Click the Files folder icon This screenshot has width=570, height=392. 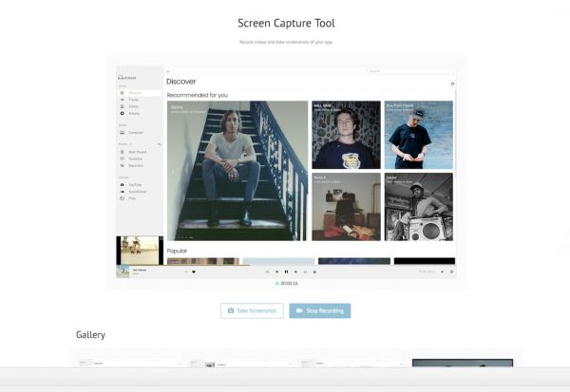[x=123, y=197]
